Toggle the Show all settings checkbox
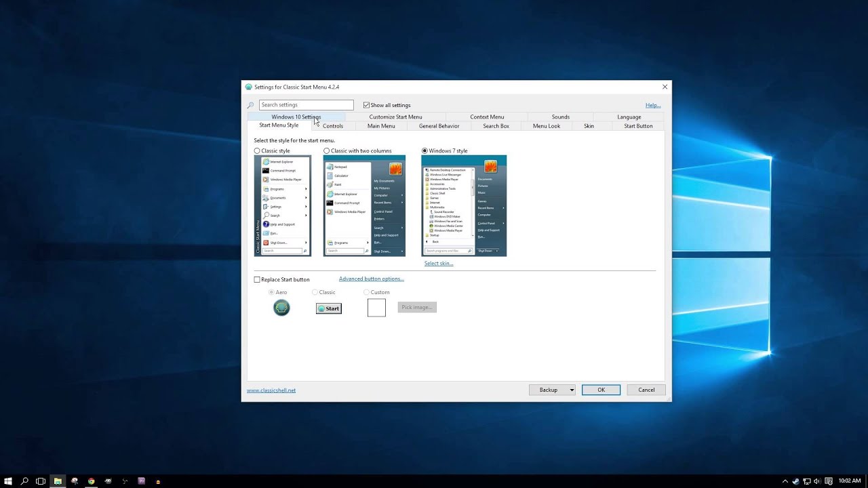Screen dimensions: 868x488 click(366, 105)
